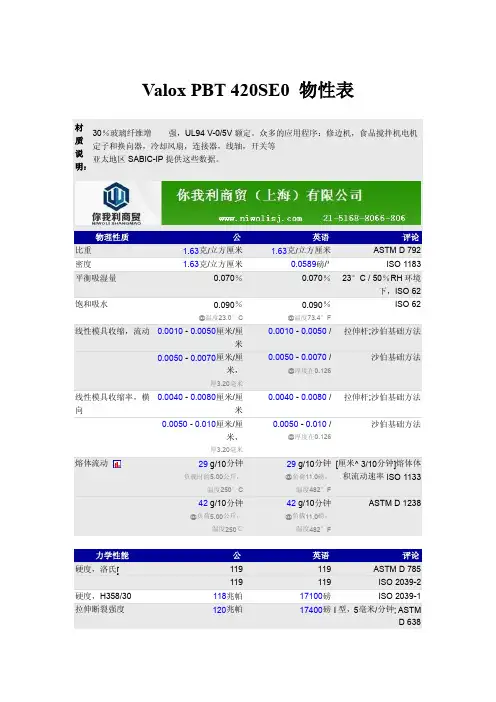Click the 17100 hardness English value
Image resolution: width=496 pixels, height=702 pixels.
click(x=315, y=596)
